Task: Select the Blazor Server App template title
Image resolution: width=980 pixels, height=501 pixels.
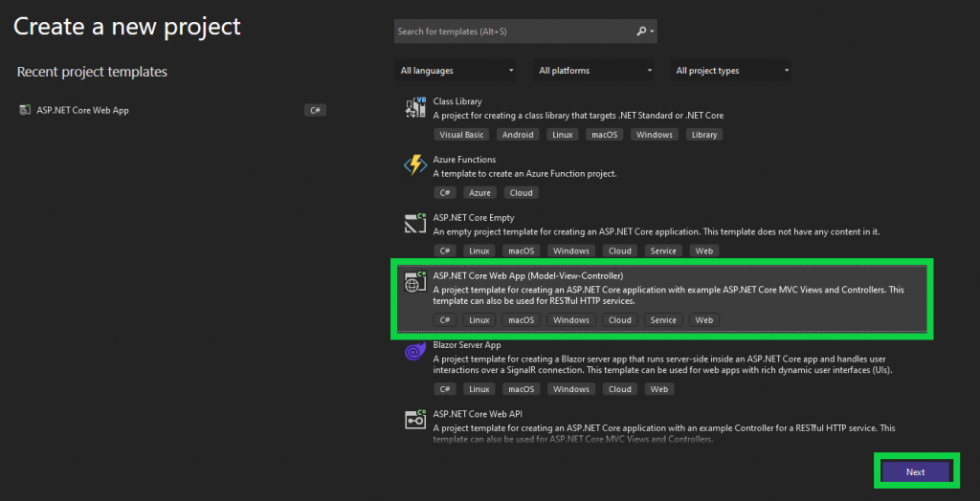Action: click(x=467, y=345)
